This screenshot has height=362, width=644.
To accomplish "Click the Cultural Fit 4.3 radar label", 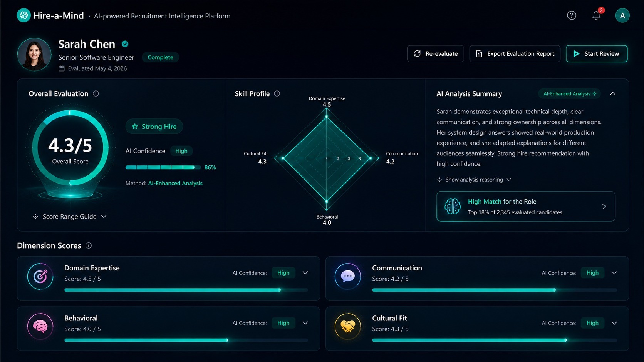I will [x=255, y=157].
